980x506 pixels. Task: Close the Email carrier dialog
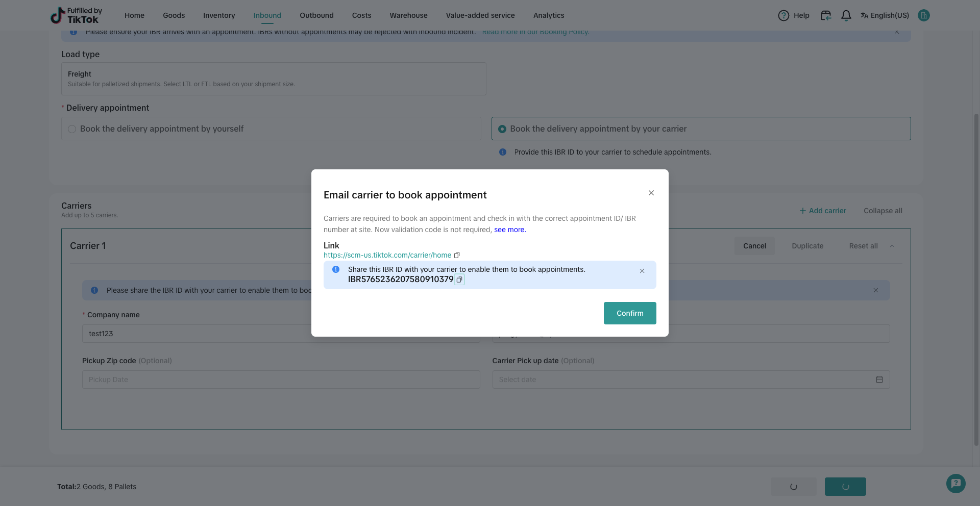coord(651,193)
